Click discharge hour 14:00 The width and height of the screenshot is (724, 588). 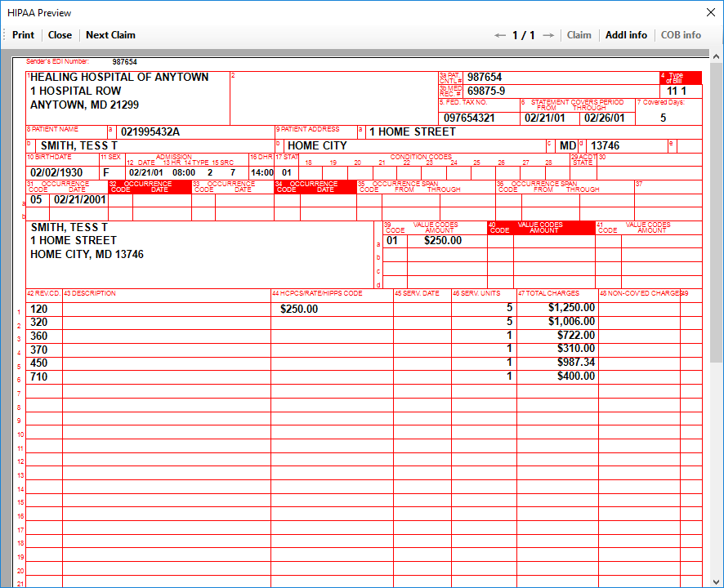[261, 172]
